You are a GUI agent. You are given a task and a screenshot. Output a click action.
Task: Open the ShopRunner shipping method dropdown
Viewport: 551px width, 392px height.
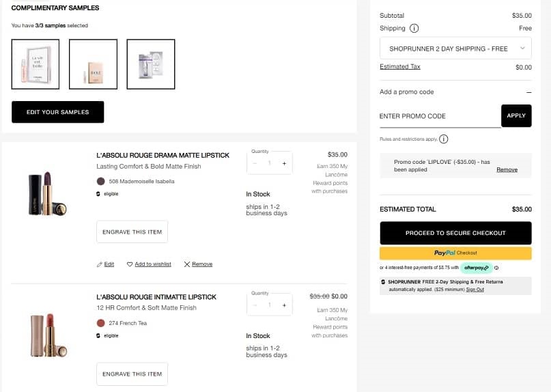point(455,48)
